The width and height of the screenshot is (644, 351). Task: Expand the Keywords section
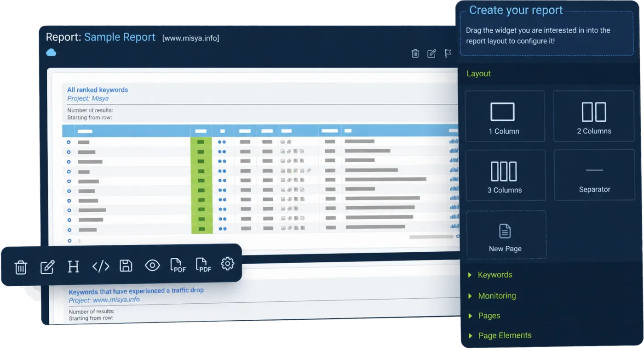(494, 275)
